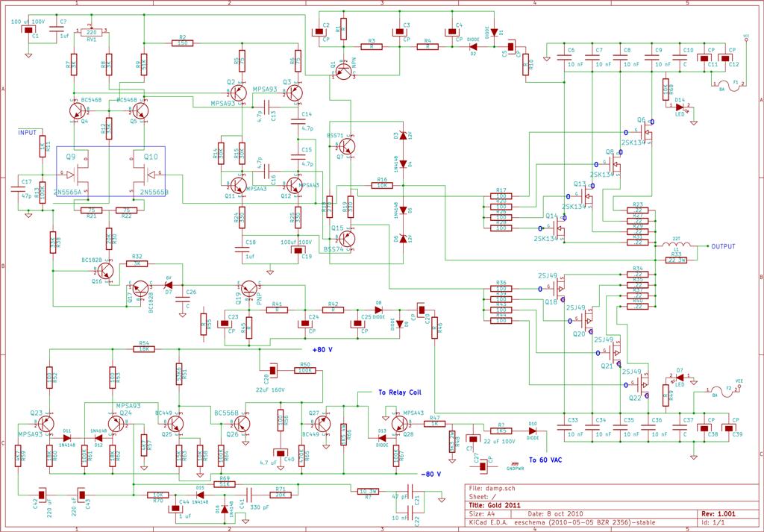Click the +80 V label
This screenshot has height=532, width=764.
(x=322, y=350)
